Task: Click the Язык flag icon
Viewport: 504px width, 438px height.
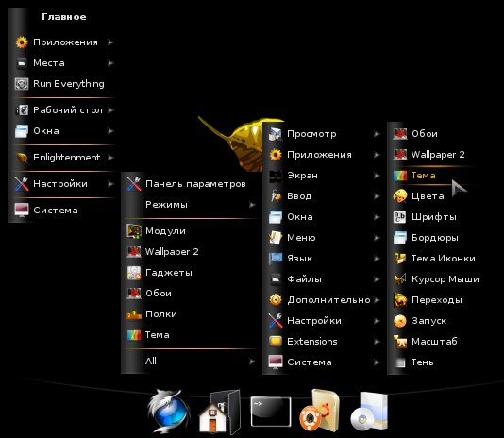Action: (276, 259)
